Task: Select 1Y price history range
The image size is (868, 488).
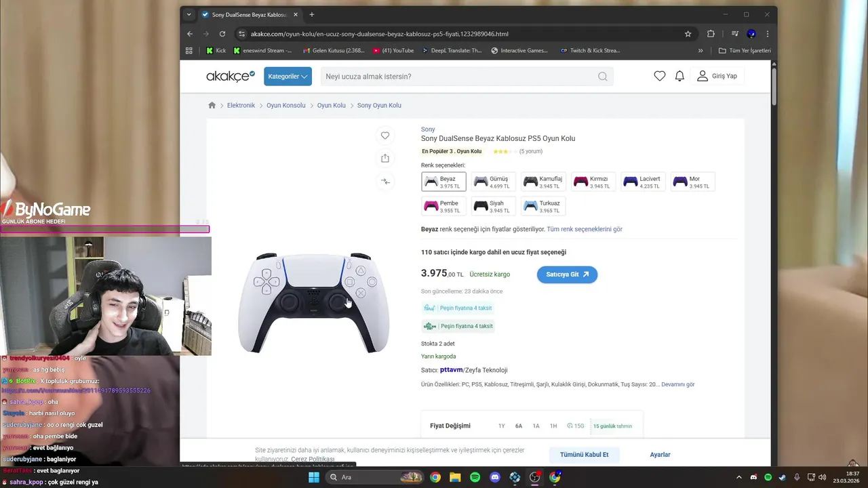Action: click(x=502, y=426)
